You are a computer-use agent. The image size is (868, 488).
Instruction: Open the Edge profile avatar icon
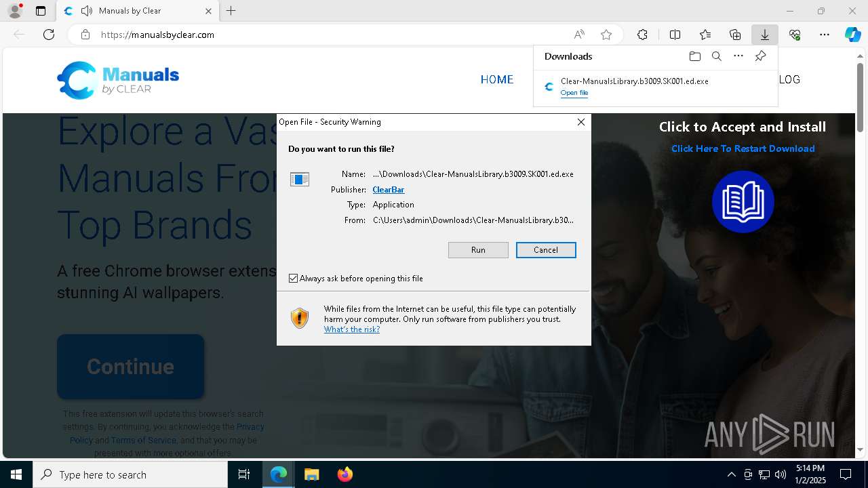click(14, 11)
